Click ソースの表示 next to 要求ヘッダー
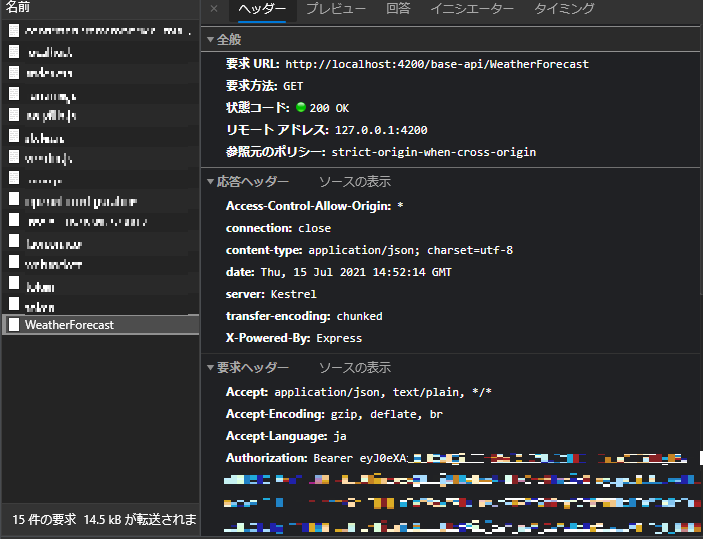Screen dimensions: 703x539 (x=355, y=368)
